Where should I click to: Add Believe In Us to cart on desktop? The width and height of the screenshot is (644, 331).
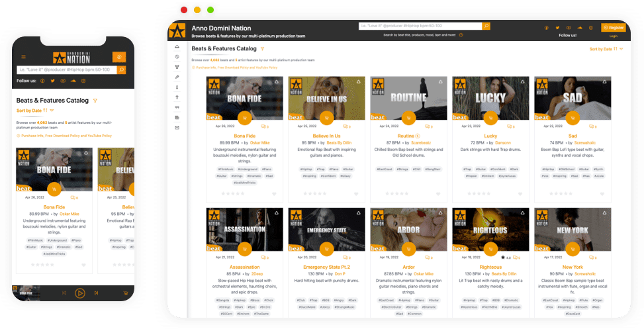click(326, 118)
